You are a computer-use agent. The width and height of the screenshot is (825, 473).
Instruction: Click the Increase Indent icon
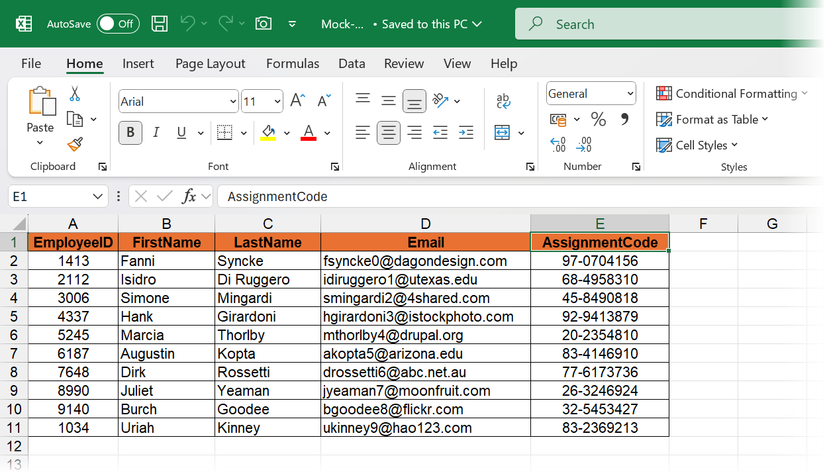(x=466, y=132)
